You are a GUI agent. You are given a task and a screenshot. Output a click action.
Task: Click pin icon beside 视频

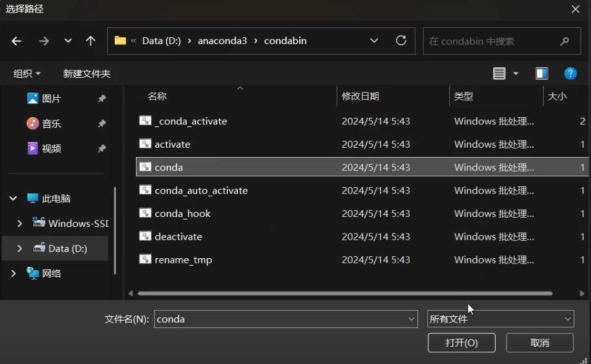pyautogui.click(x=102, y=148)
